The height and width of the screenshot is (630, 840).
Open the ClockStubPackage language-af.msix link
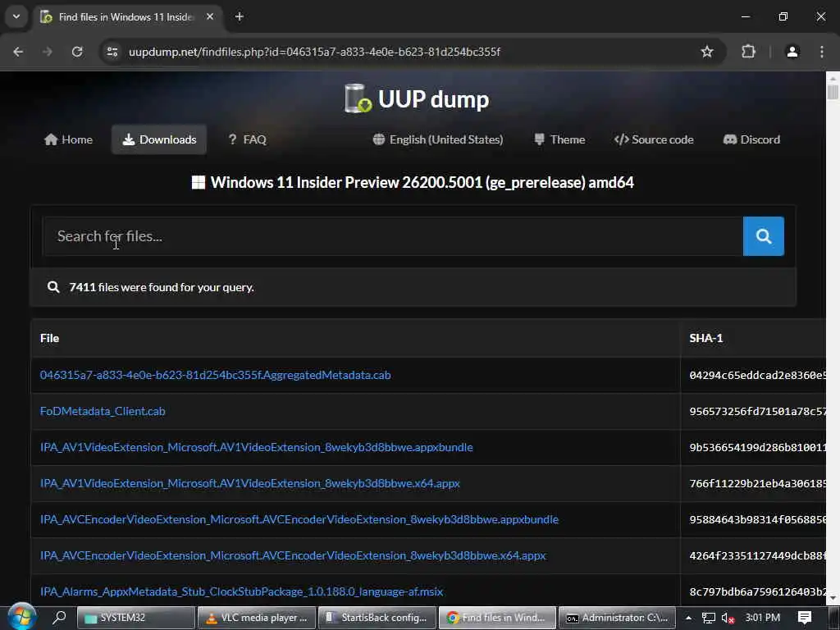click(242, 591)
